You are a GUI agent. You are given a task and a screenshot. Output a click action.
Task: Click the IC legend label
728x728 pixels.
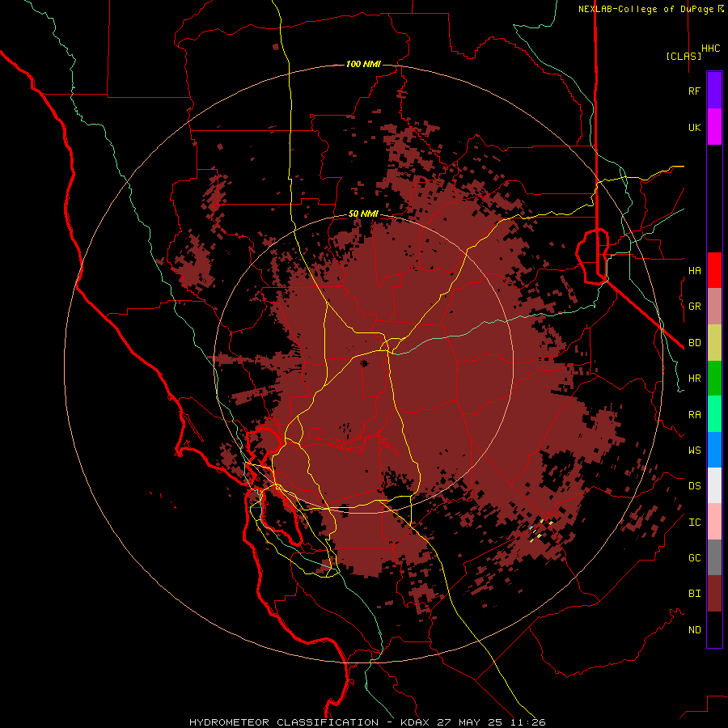(x=694, y=522)
